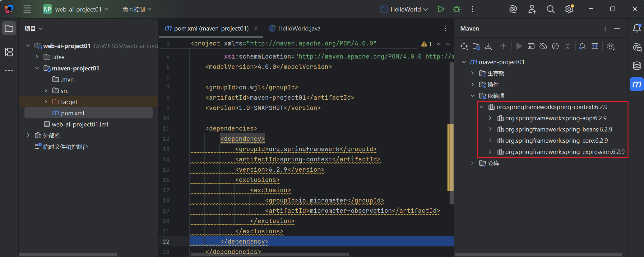644x257 pixels.
Task: Select pom.xml in the project tree
Action: coord(89,113)
